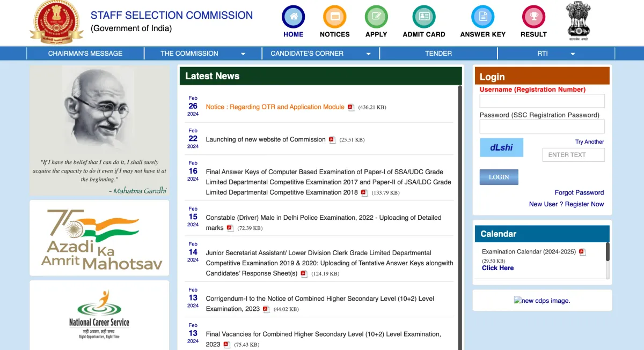This screenshot has width=644, height=350.
Task: Open PDF icon for Final Answer Keys SSA/UDC notice
Action: 364,193
